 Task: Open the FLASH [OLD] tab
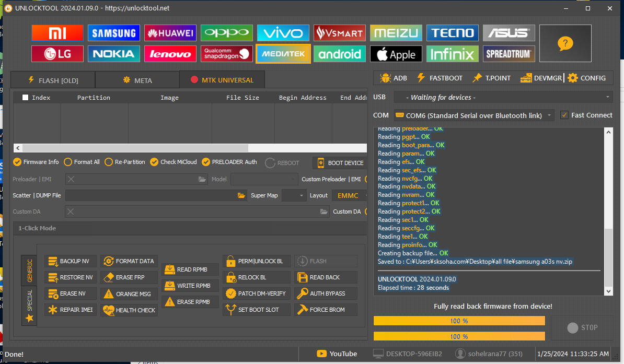pos(52,80)
